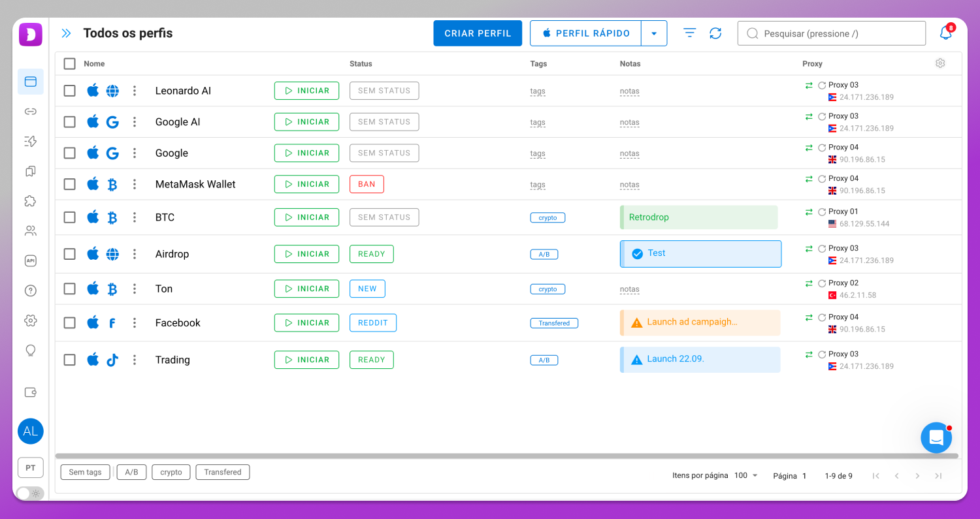The image size is (980, 519).
Task: Click the search profiles input field
Action: tap(832, 33)
